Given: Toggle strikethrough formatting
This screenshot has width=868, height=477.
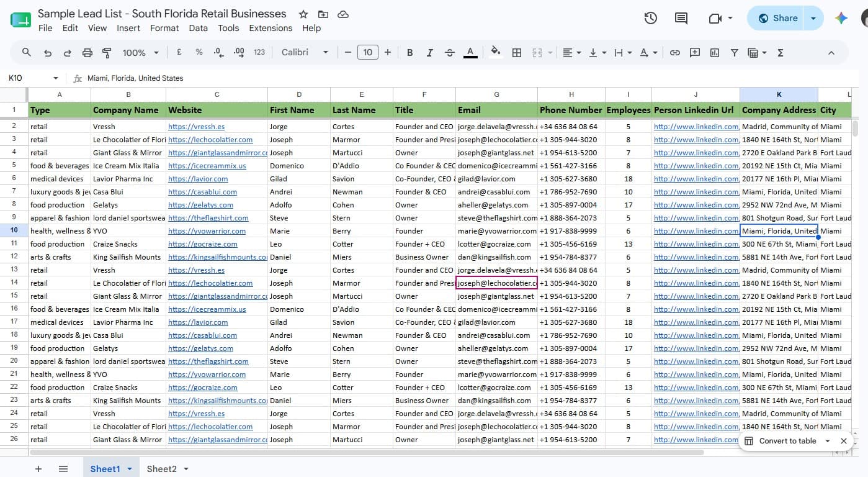Looking at the screenshot, I should tap(450, 53).
